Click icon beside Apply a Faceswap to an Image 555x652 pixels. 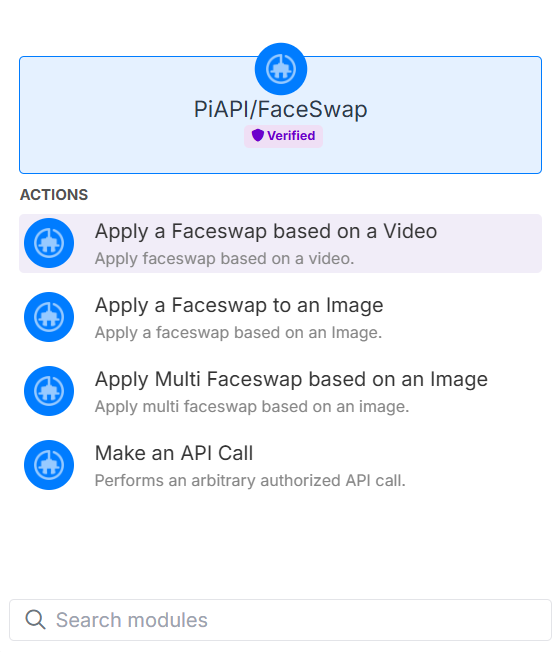[49, 317]
